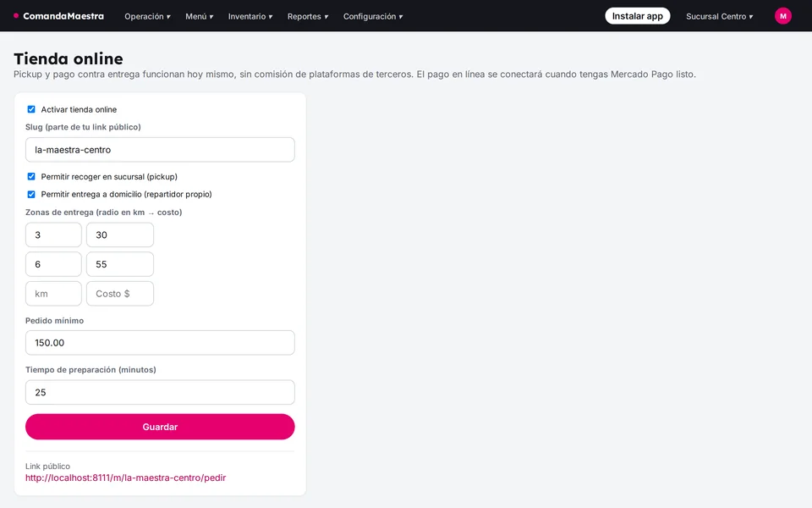The width and height of the screenshot is (812, 508).
Task: Click the empty km field
Action: tap(53, 294)
